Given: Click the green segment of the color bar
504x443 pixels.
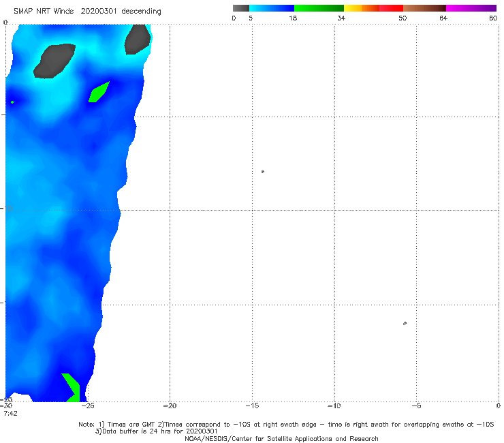Looking at the screenshot, I should coord(319,8).
